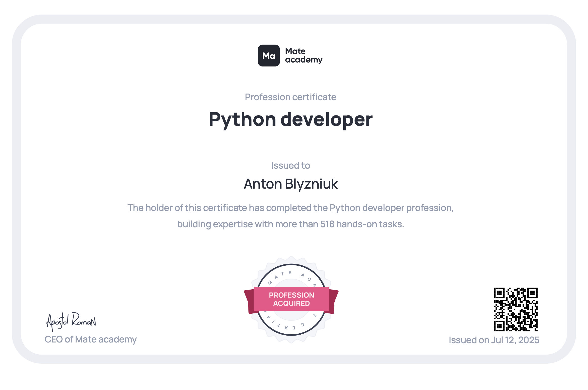Click the QR code
This screenshot has width=588, height=390.
[x=516, y=309]
